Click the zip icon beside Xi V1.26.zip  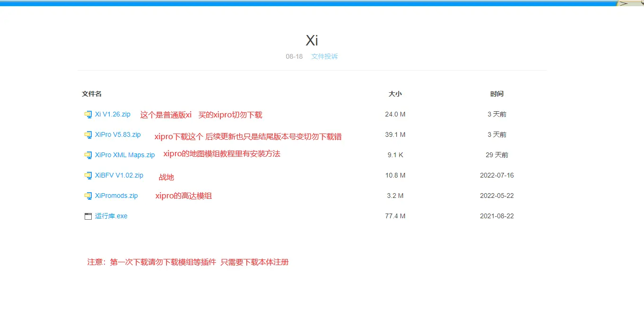88,115
